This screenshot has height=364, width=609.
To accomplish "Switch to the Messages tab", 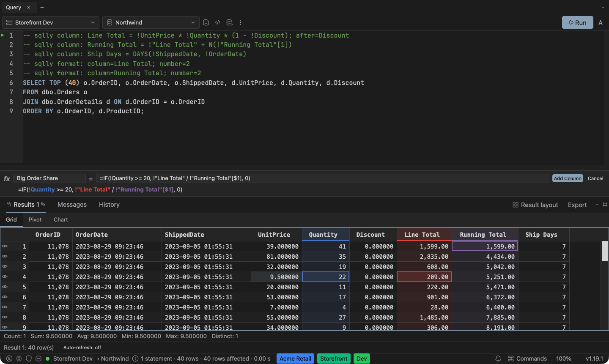I will [x=72, y=205].
